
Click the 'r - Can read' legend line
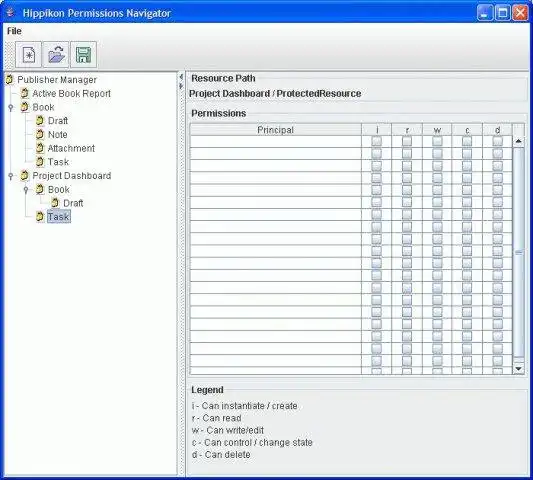click(x=217, y=418)
